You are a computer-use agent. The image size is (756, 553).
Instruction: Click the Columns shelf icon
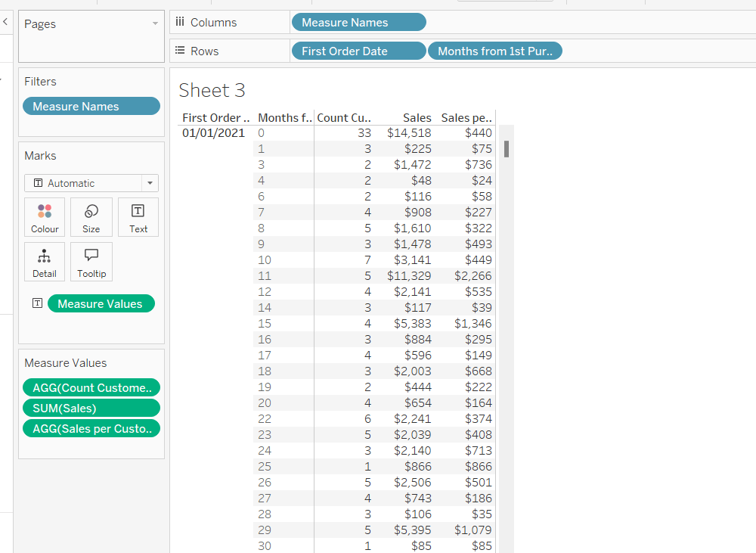[180, 23]
